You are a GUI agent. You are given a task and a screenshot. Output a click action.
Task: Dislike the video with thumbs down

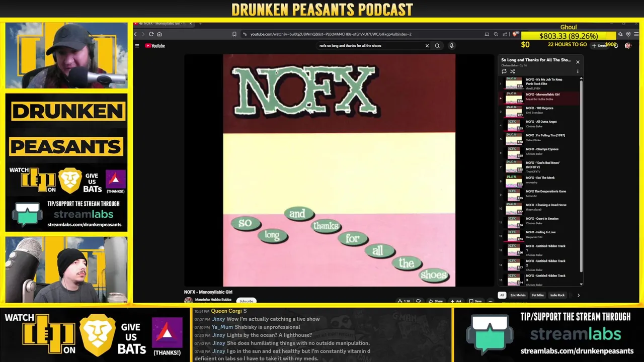point(418,301)
